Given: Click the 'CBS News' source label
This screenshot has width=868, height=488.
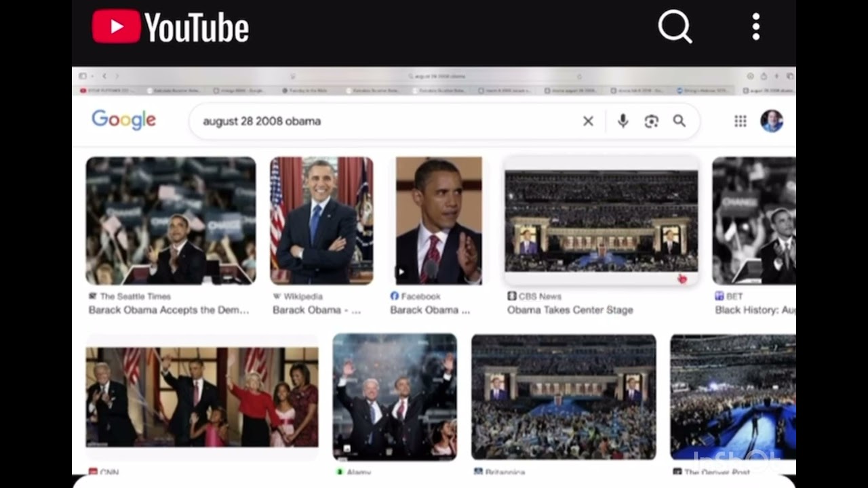Looking at the screenshot, I should click(x=540, y=296).
